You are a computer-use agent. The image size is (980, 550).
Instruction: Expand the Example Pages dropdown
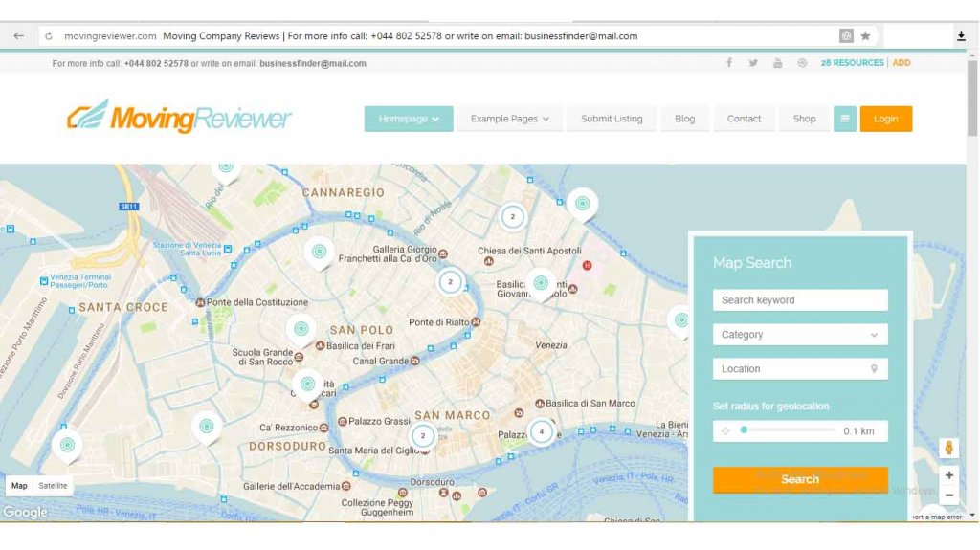510,119
